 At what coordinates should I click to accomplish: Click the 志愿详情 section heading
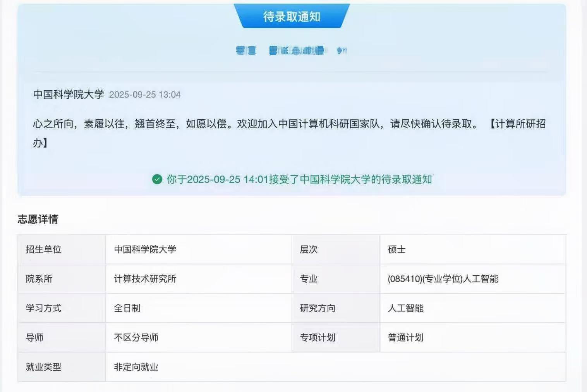pos(38,219)
